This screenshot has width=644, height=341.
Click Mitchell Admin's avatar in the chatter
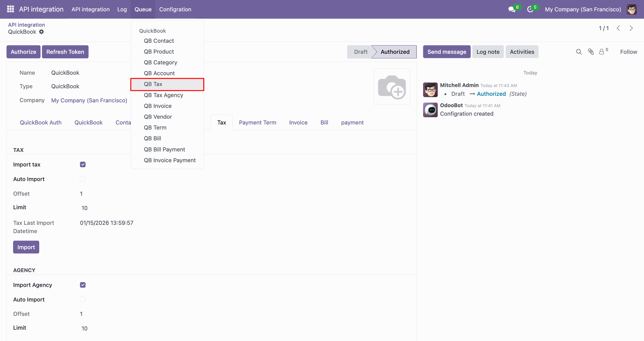click(x=430, y=90)
